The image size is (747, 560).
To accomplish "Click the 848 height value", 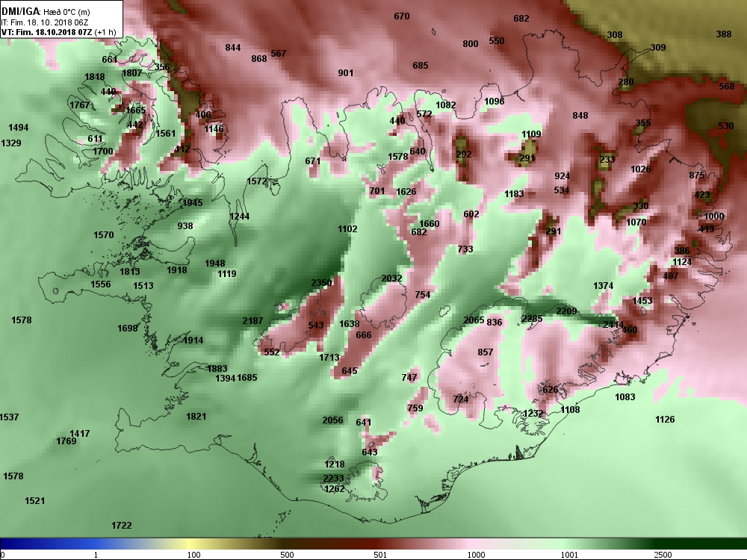I will pos(580,116).
